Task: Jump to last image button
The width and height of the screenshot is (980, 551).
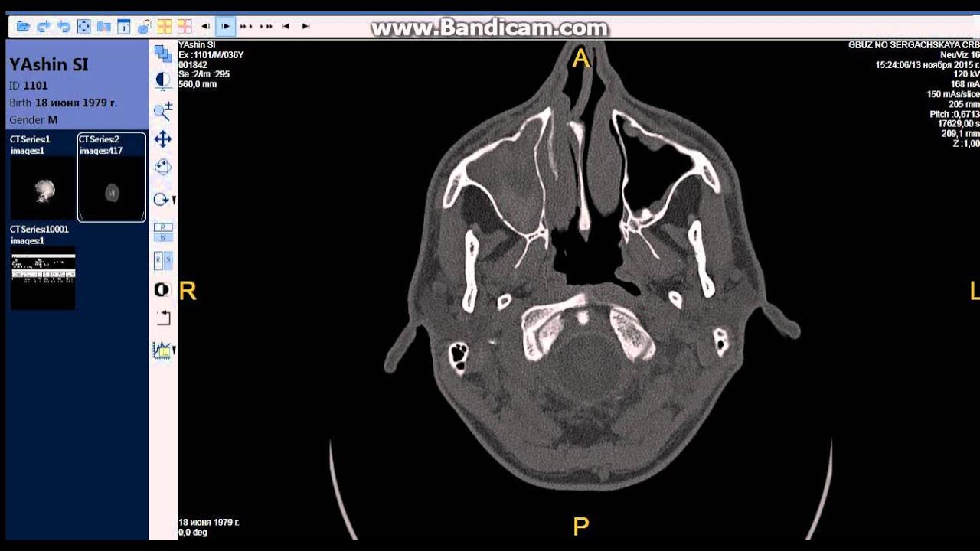Action: (305, 27)
